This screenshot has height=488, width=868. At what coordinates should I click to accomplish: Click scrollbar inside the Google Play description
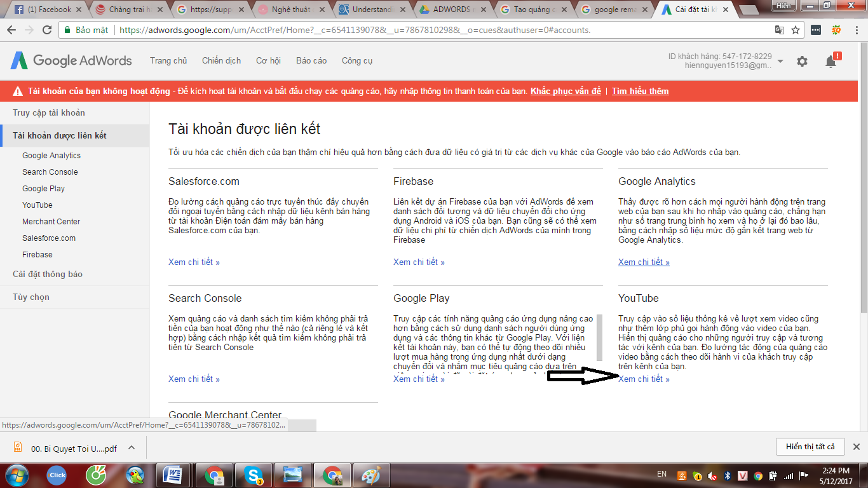[598, 337]
